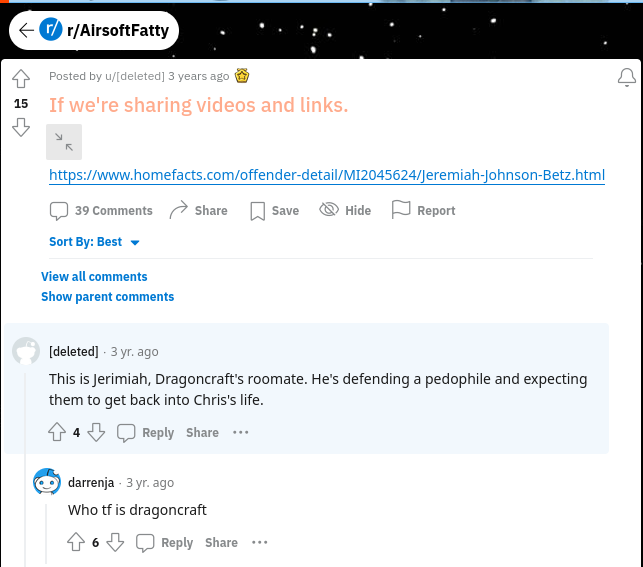Hide this post
The width and height of the screenshot is (643, 567).
click(345, 210)
